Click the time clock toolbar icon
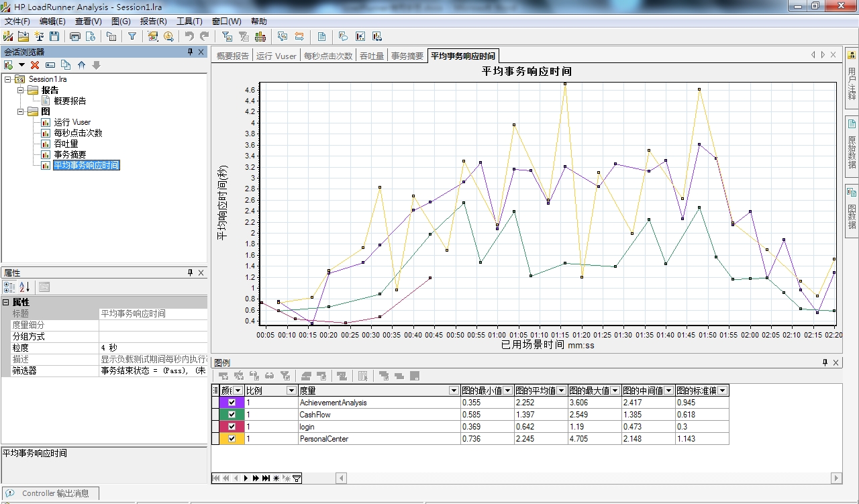This screenshot has width=859, height=504. click(168, 36)
